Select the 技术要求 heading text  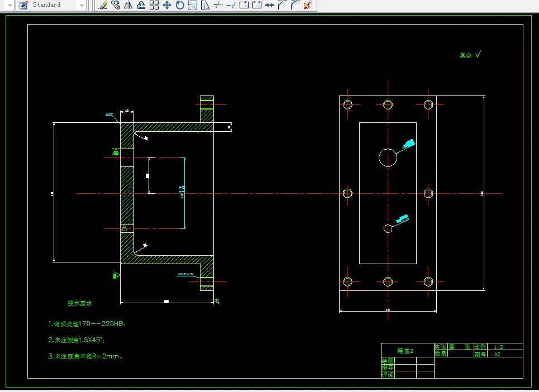pos(80,303)
